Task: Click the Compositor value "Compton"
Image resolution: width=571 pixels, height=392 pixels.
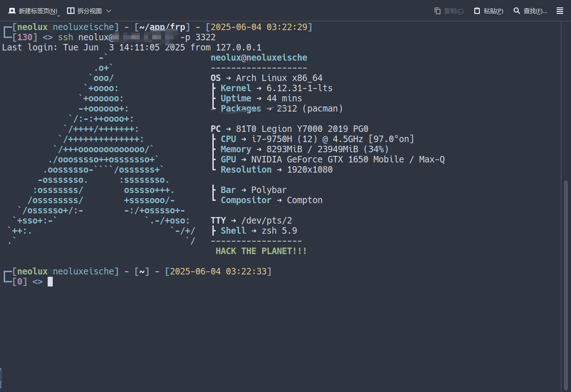Action: (x=304, y=200)
